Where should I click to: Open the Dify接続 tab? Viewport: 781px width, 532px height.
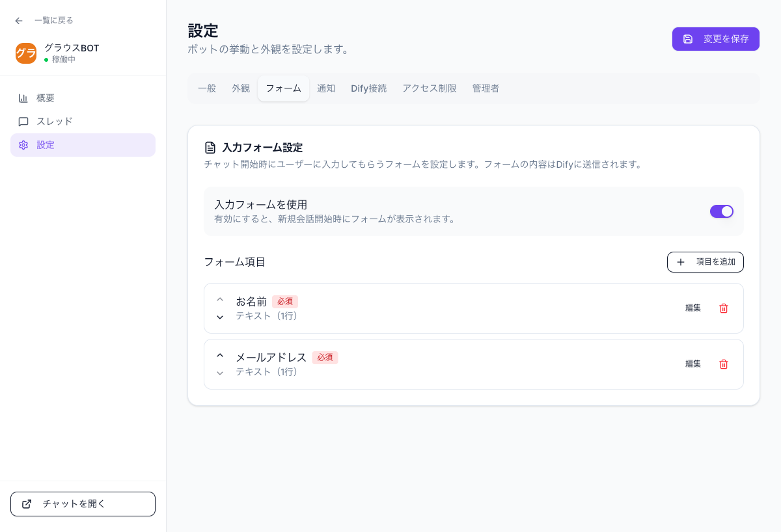click(x=368, y=88)
